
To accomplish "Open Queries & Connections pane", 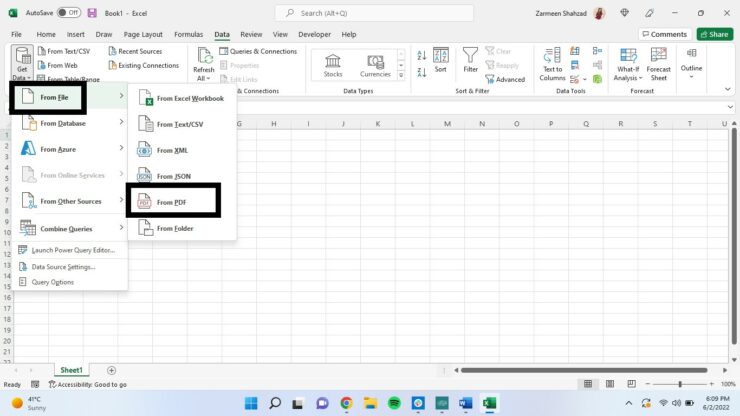I will [x=258, y=51].
